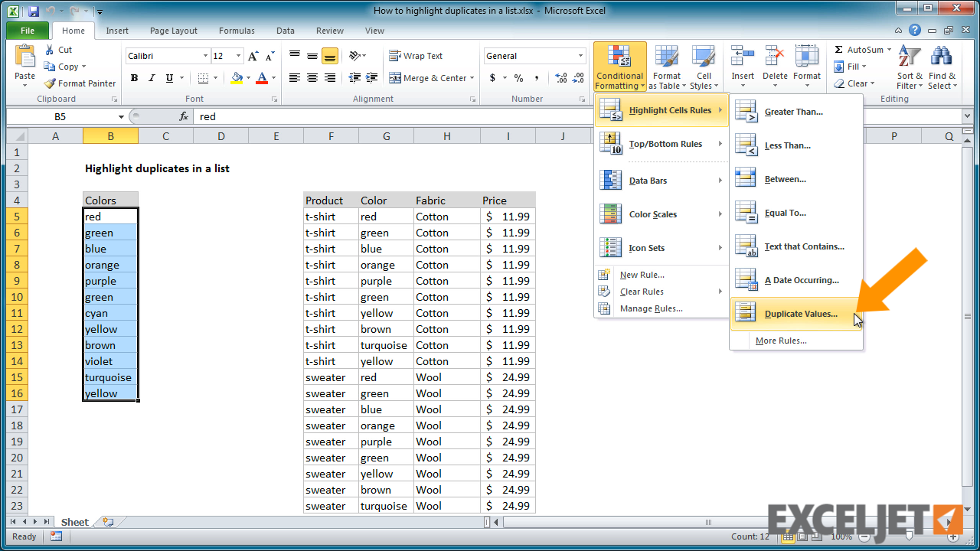980x551 pixels.
Task: Click Find & Select binoculars
Action: [x=942, y=57]
